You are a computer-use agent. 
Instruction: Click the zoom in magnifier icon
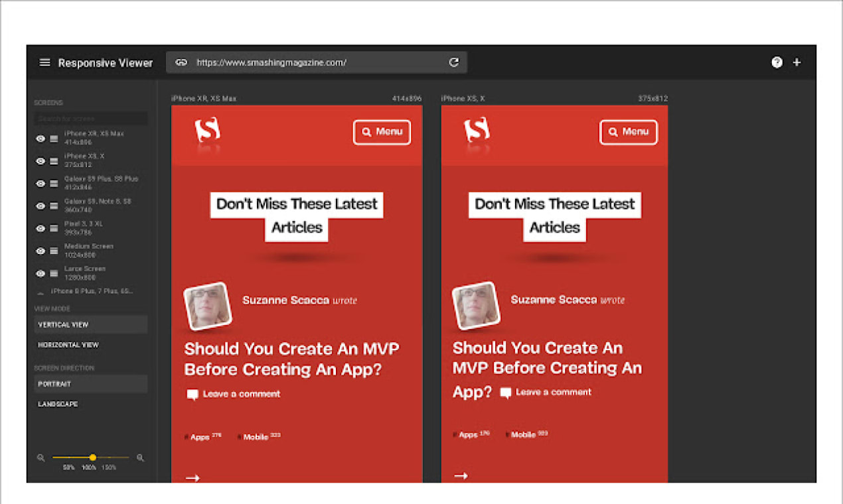[140, 458]
